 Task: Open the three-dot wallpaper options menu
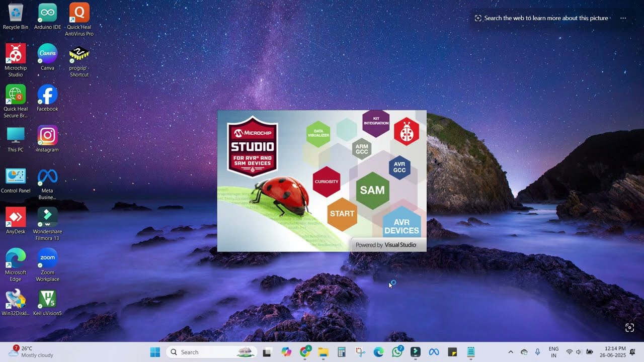pyautogui.click(x=623, y=18)
